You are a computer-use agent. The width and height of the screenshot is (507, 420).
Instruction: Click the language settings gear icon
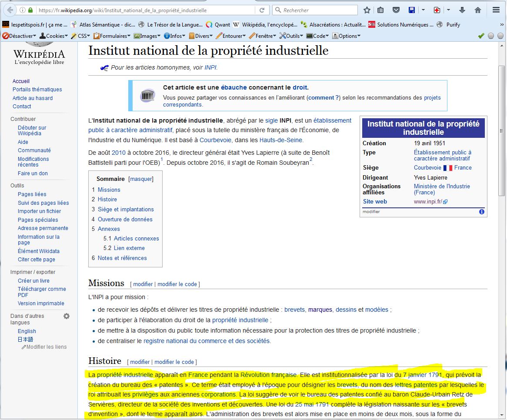pos(67,316)
